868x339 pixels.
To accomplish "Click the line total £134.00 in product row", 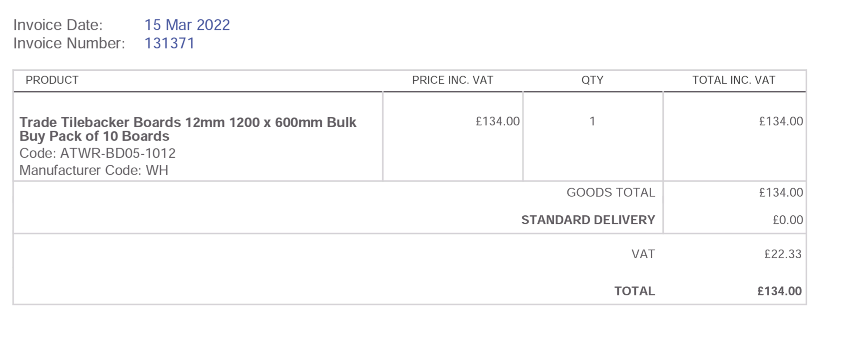I will coord(781,121).
